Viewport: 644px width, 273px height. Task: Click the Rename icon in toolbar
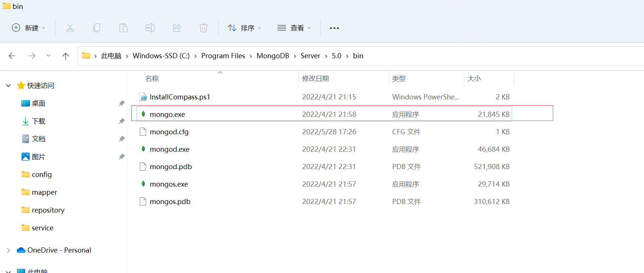(150, 28)
